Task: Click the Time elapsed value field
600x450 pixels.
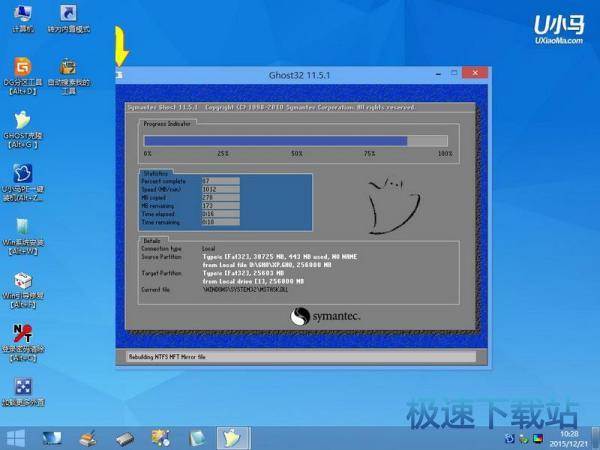Action: point(220,214)
